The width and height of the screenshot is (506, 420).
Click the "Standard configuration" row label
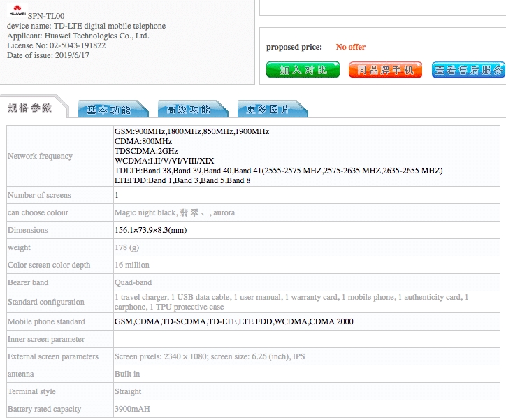45,302
